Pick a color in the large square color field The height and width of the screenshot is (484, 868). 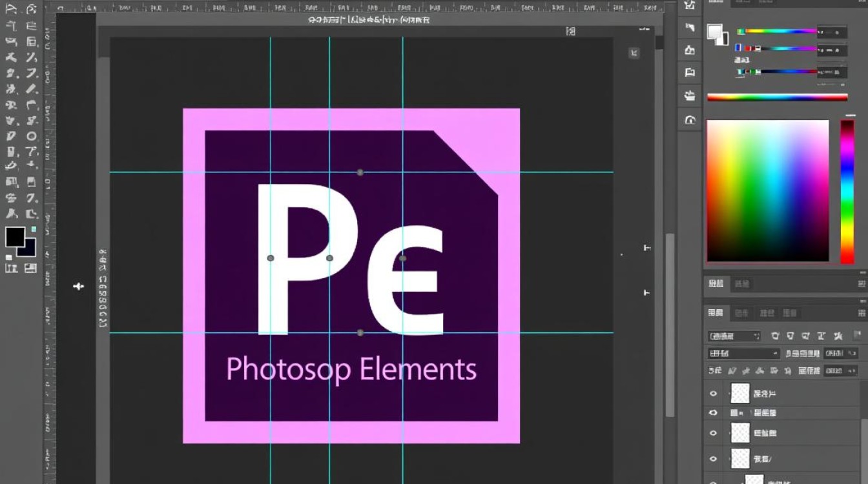click(767, 190)
